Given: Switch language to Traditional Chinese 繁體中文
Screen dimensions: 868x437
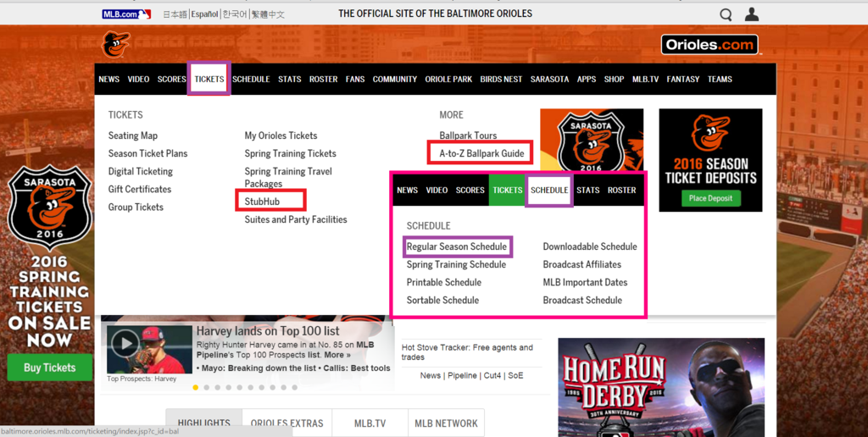Looking at the screenshot, I should 268,14.
